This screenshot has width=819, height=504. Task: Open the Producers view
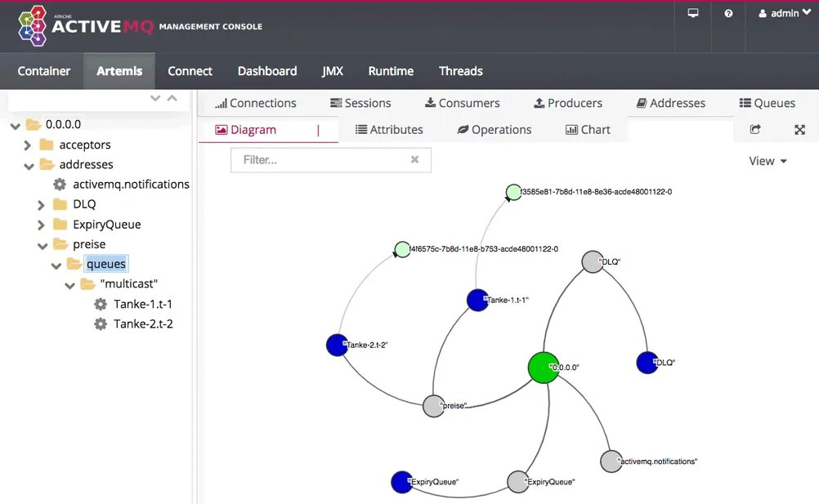pos(568,103)
